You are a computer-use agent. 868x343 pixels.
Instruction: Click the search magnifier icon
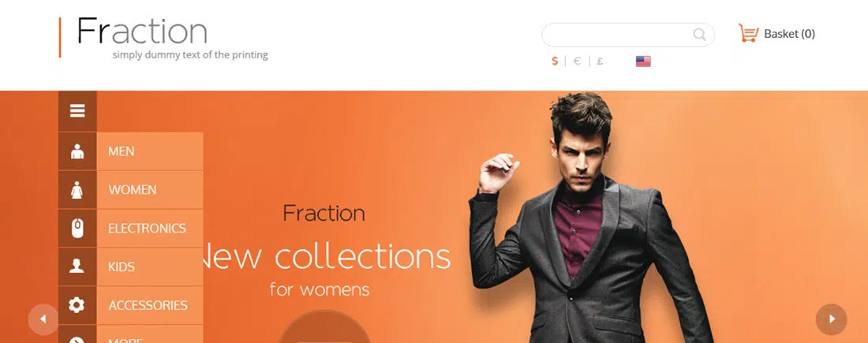(x=699, y=35)
